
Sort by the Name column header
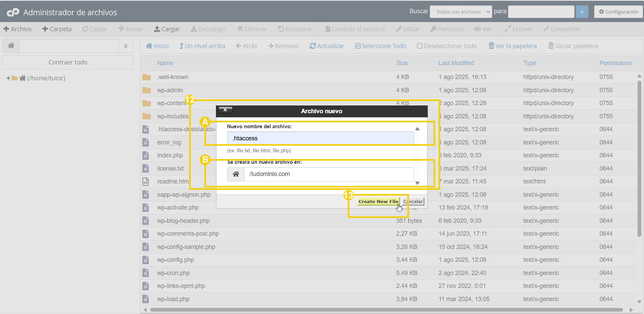tap(165, 63)
